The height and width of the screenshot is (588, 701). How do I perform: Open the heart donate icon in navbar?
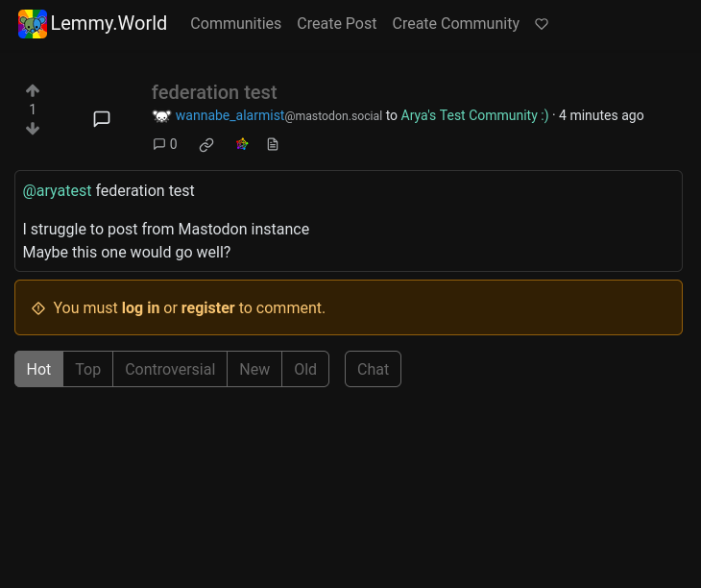click(x=542, y=24)
